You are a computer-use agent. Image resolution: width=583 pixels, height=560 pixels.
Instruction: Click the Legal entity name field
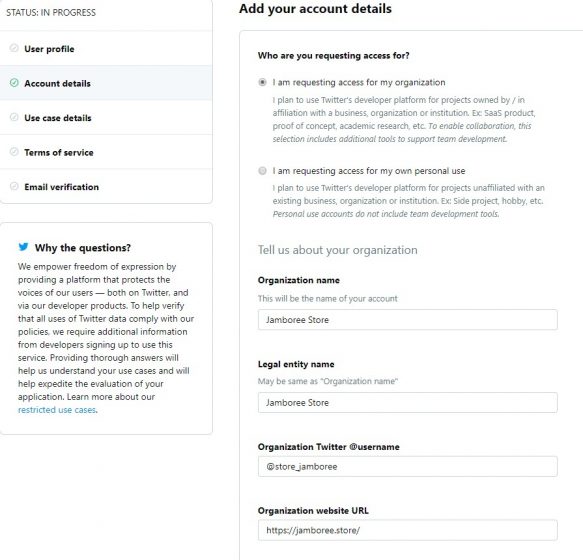[x=408, y=403]
